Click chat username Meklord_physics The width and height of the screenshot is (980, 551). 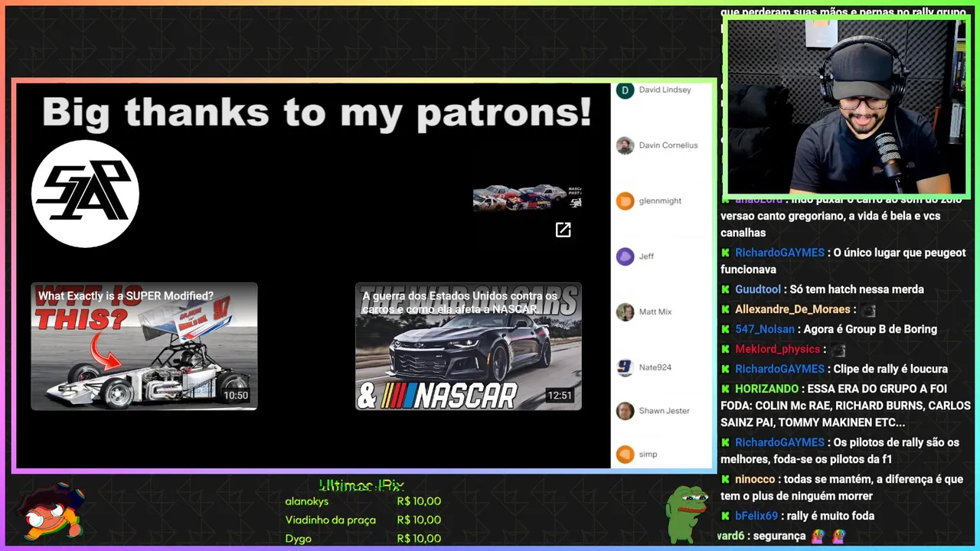[x=777, y=349]
